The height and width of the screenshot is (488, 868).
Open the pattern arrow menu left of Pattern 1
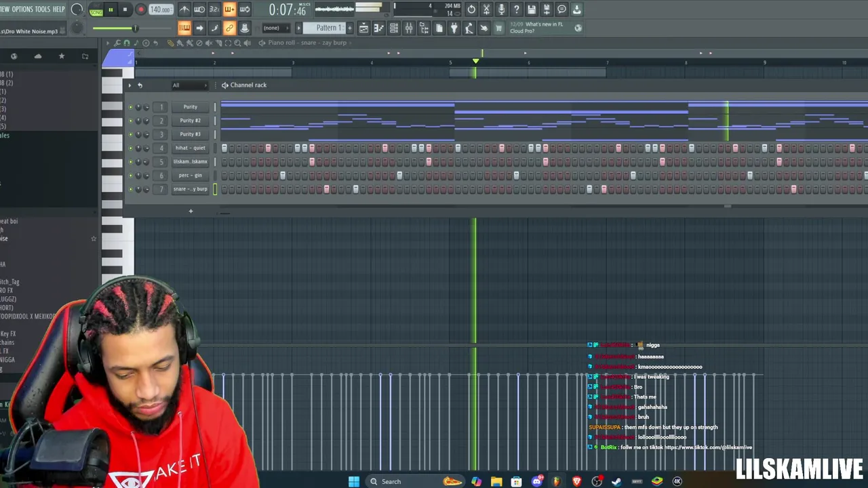pos(298,28)
